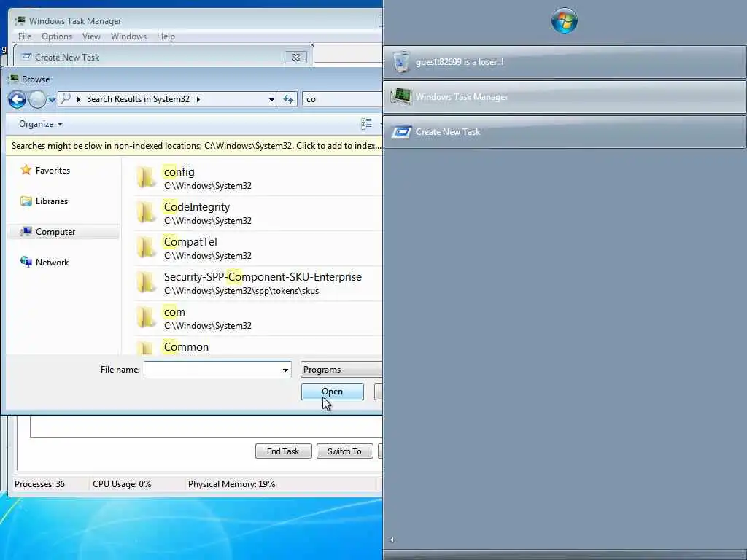Select Favorites in the navigation pane

(x=53, y=171)
